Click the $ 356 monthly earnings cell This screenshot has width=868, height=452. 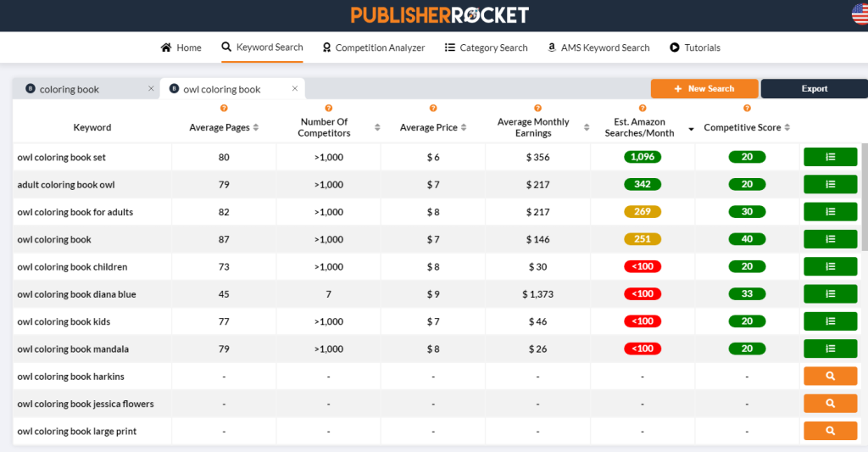(537, 158)
